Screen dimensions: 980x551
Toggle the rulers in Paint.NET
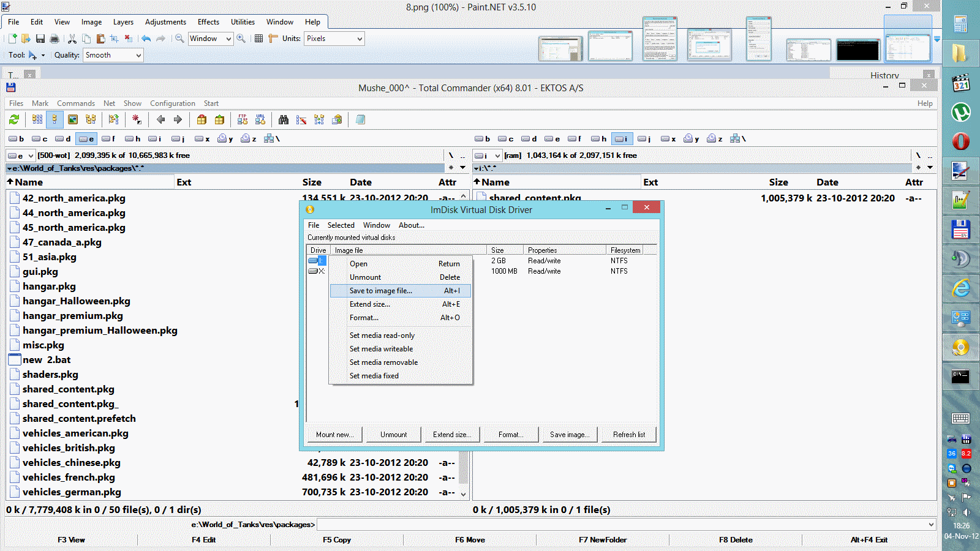point(273,39)
